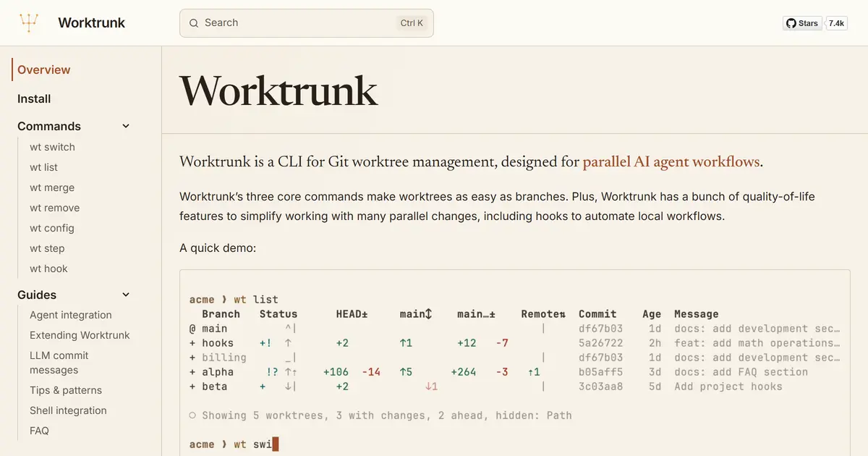The image size is (868, 456).
Task: Focus the Search input field
Action: click(307, 23)
